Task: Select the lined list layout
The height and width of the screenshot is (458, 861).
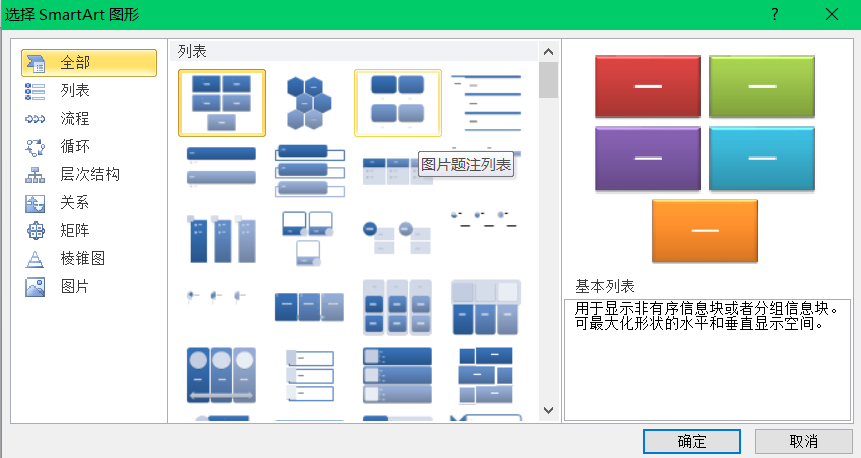Action: 485,103
